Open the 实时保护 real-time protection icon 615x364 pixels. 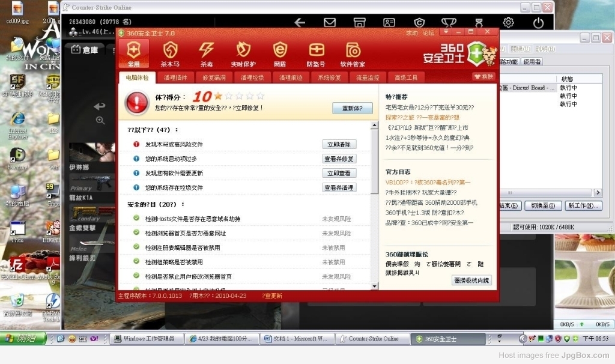click(x=243, y=53)
